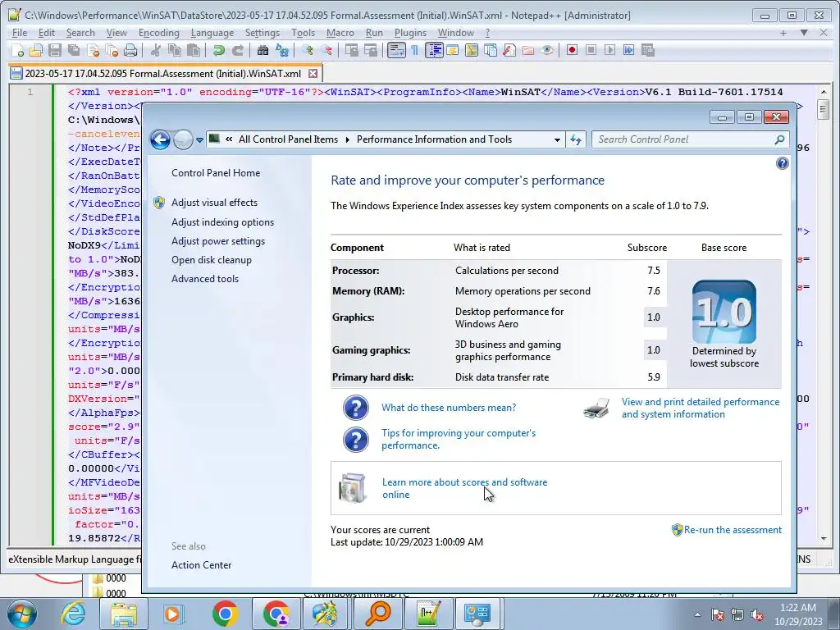Toggle the Start Recording macro red icon
The image size is (840, 630).
coord(572,50)
